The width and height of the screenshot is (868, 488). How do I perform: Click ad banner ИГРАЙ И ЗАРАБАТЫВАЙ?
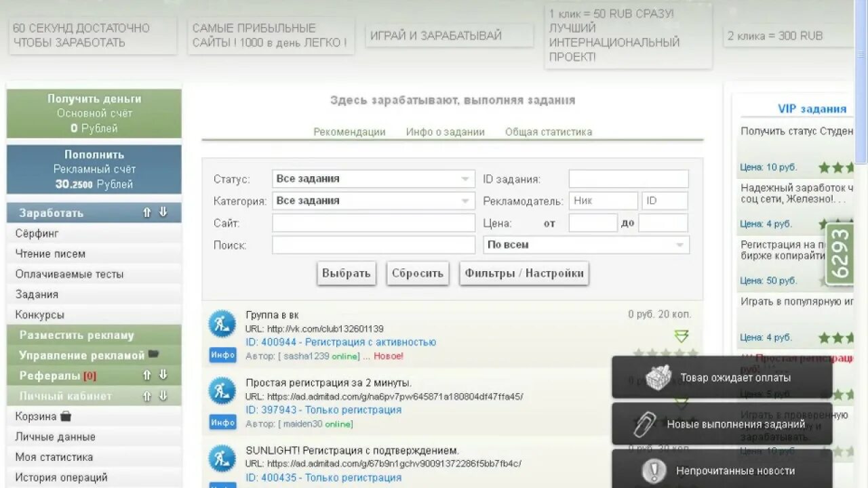[450, 36]
